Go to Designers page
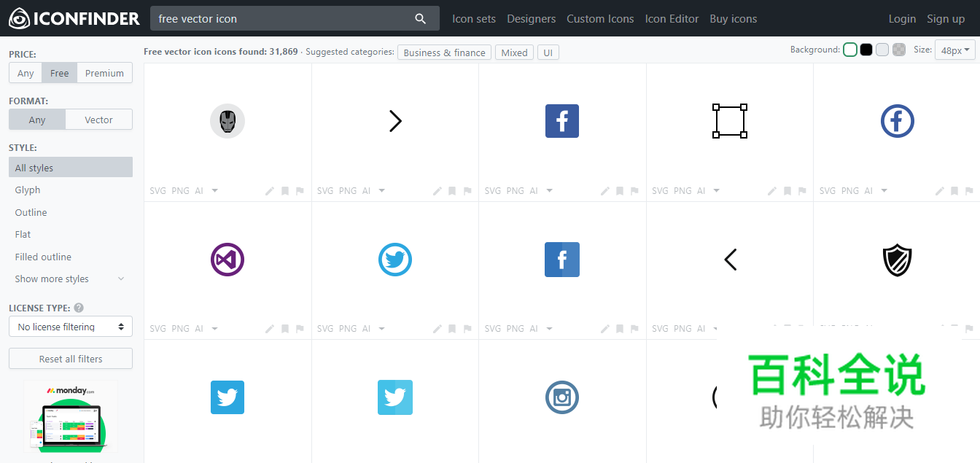 [x=531, y=19]
